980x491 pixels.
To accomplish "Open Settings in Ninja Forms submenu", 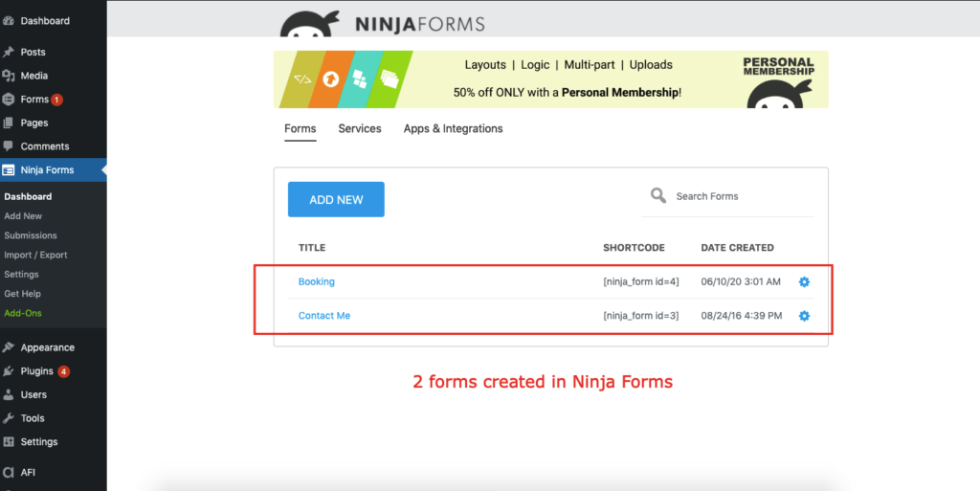I will tap(21, 275).
